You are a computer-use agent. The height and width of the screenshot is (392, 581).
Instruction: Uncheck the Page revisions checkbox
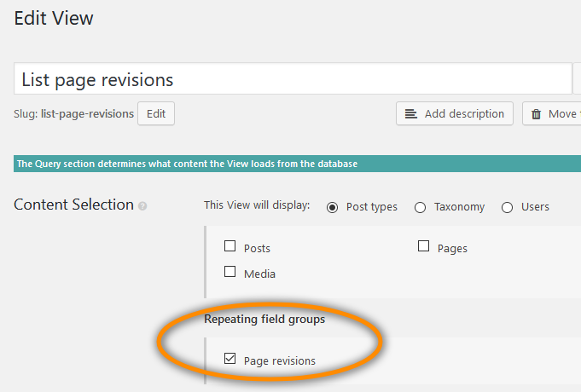click(229, 360)
